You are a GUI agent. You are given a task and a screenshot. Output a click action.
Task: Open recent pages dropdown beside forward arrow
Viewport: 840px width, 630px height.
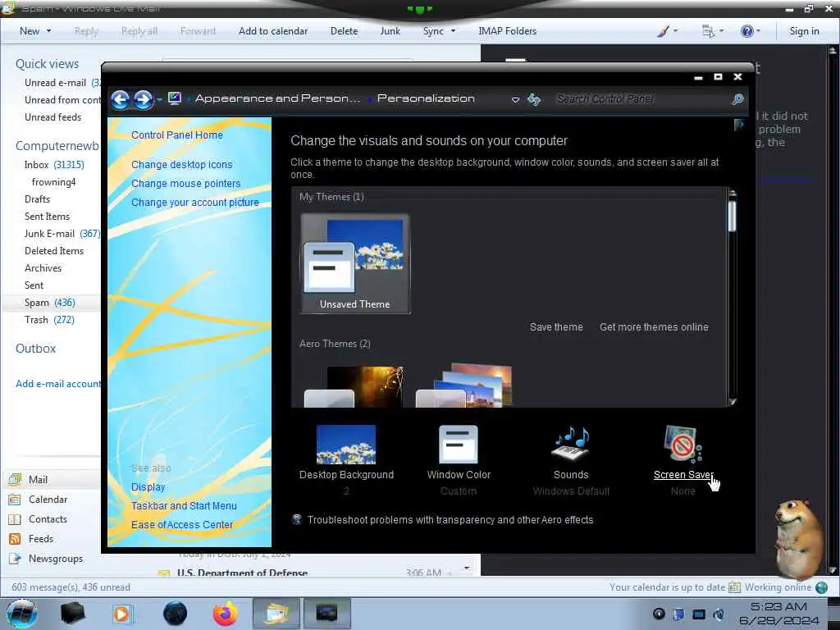(159, 100)
